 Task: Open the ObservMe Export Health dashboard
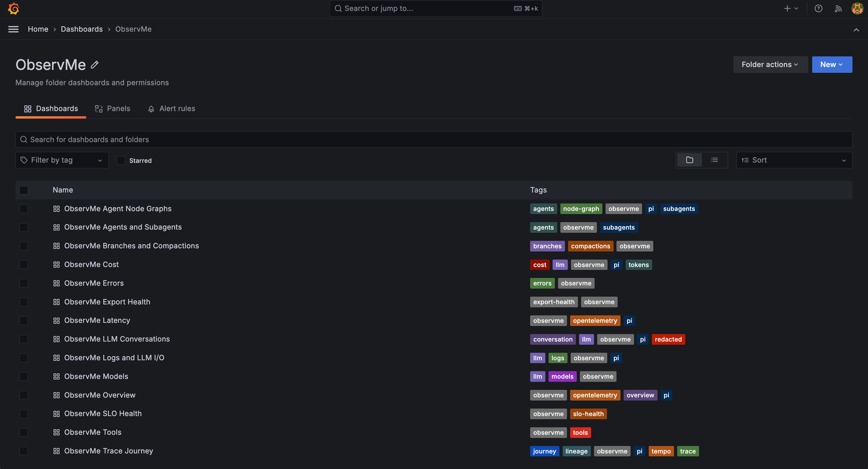[x=107, y=302]
